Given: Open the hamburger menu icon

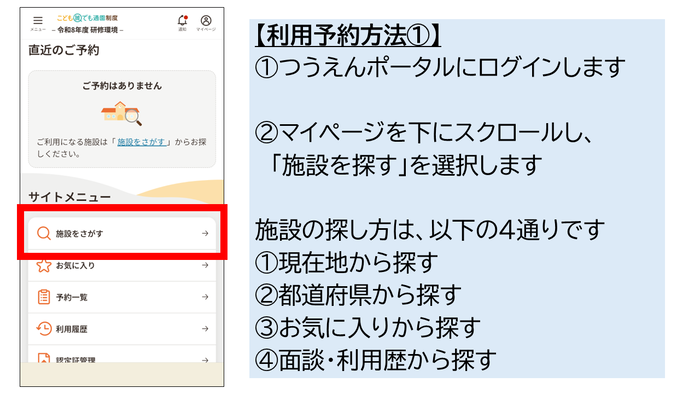Looking at the screenshot, I should [38, 22].
